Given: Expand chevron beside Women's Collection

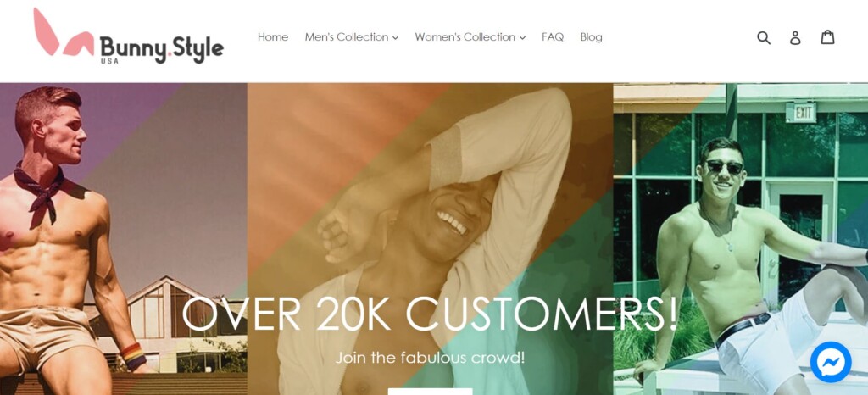Looking at the screenshot, I should [x=522, y=38].
